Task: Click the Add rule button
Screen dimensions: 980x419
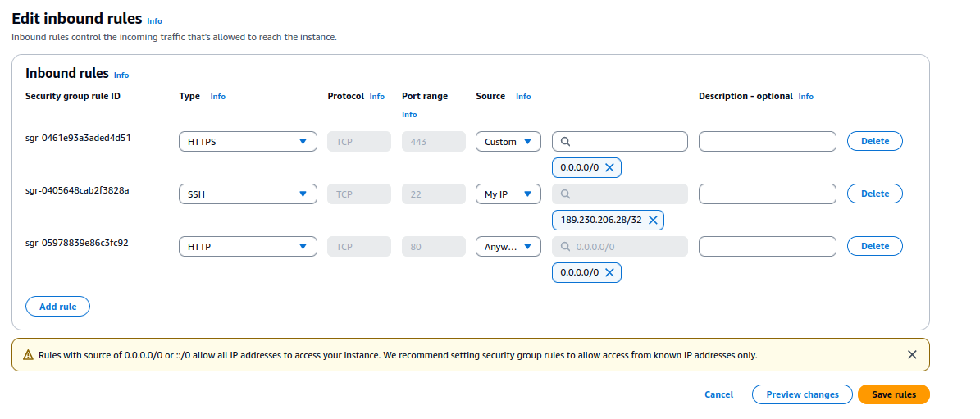Action: point(58,307)
